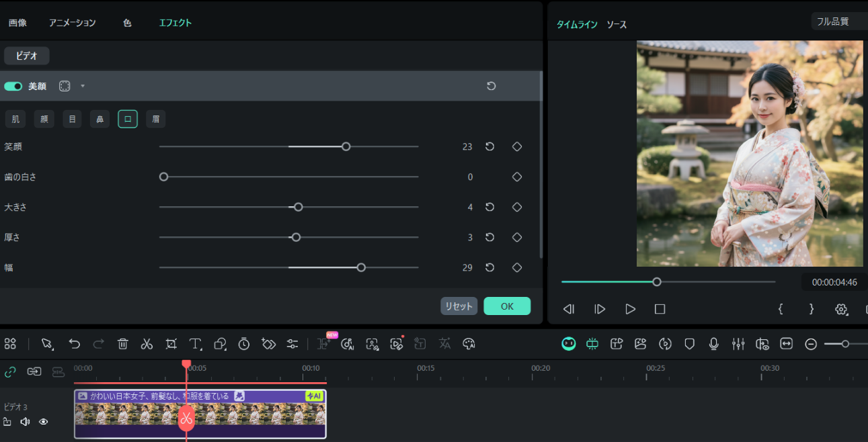Select the Crop tool
The width and height of the screenshot is (868, 442).
[171, 343]
